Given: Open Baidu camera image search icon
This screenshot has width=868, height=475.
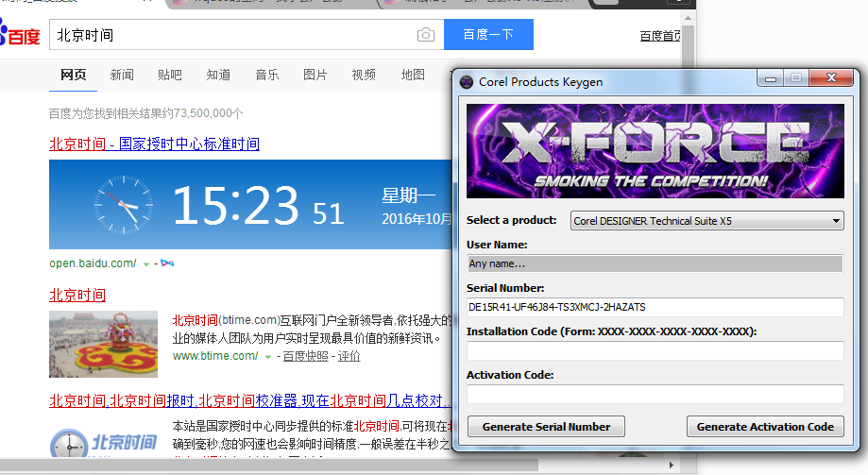Looking at the screenshot, I should tap(426, 35).
